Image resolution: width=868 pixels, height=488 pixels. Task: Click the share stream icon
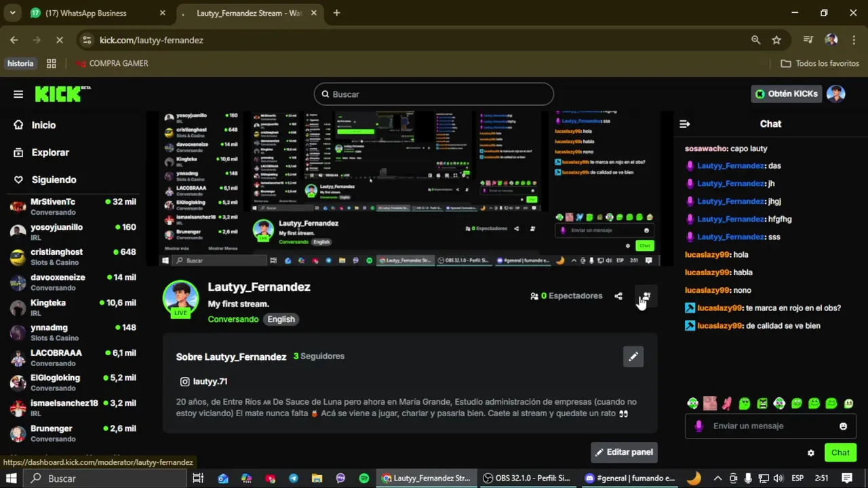click(x=618, y=296)
